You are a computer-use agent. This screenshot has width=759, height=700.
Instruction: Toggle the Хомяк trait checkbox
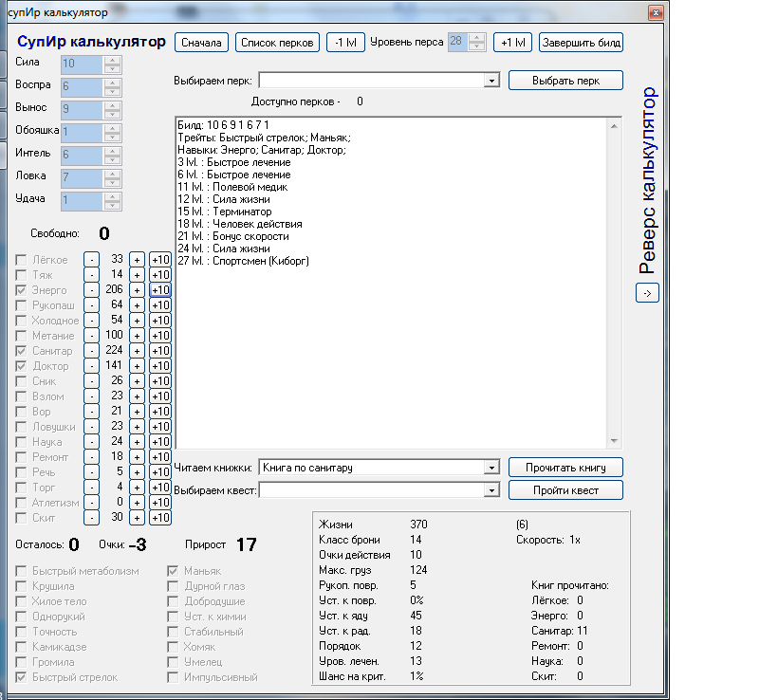coord(173,647)
